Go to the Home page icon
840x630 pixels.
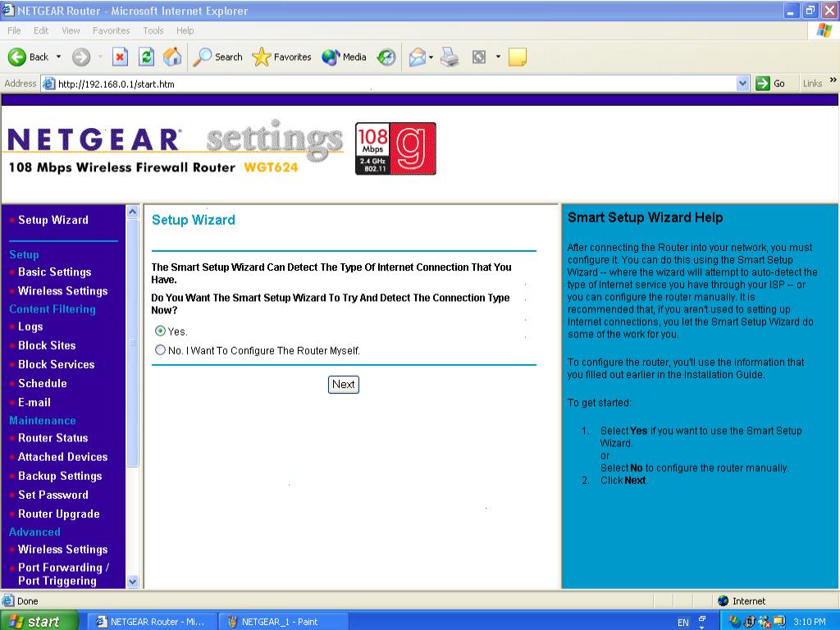tap(172, 57)
